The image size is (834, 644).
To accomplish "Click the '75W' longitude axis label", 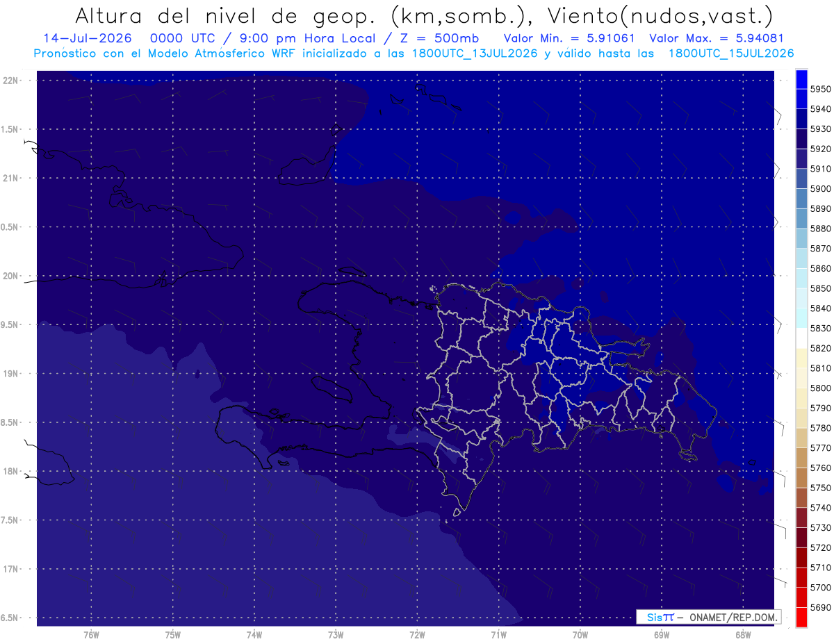I will [x=173, y=635].
